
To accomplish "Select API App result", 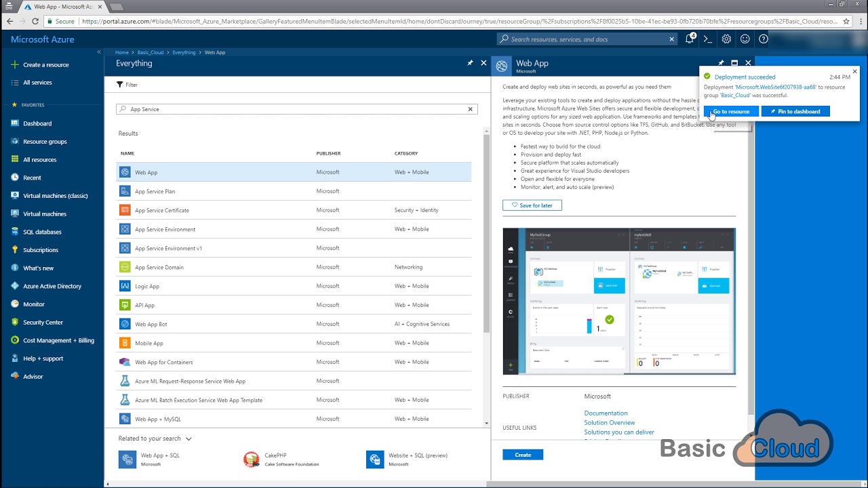I will point(294,305).
